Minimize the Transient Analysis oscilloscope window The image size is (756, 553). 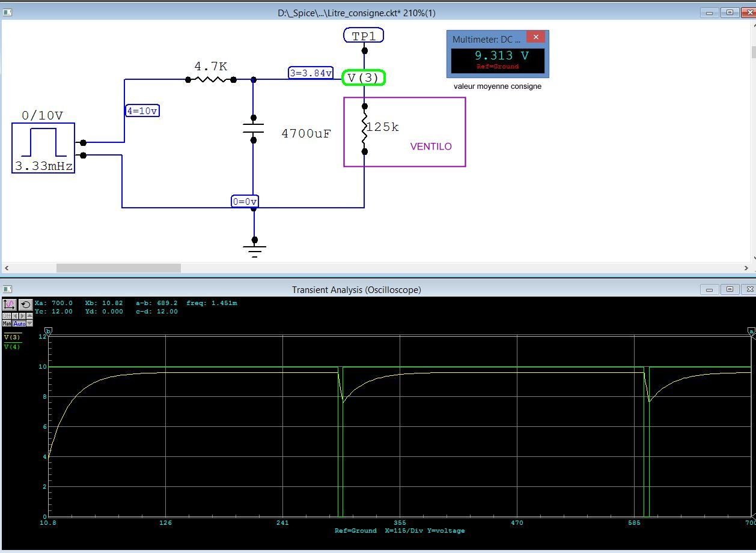tap(710, 289)
